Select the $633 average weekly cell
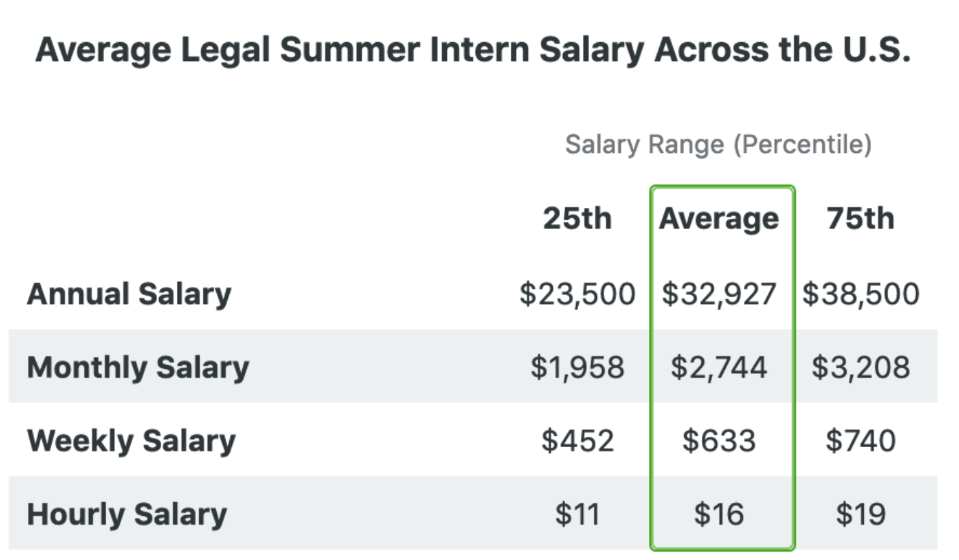Image resolution: width=959 pixels, height=560 pixels. pos(719,441)
